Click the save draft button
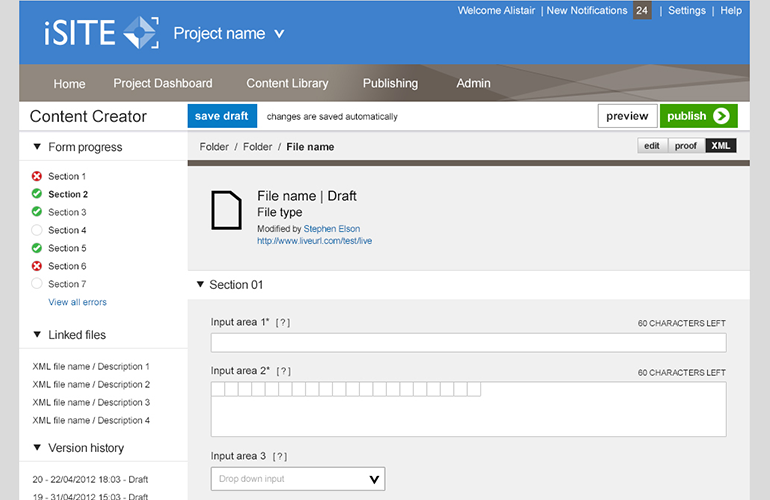This screenshot has width=770, height=500. (x=221, y=116)
